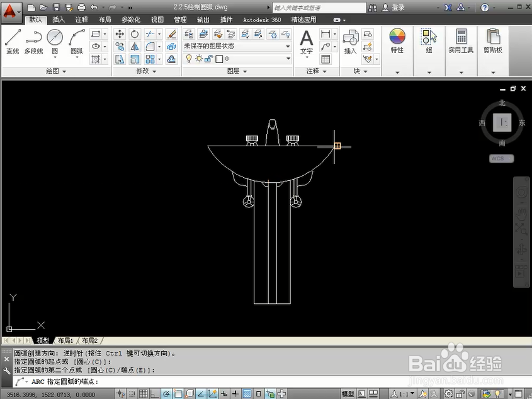Image resolution: width=532 pixels, height=399 pixels.
Task: Toggle 3D Object Snap in the status bar
Action: pos(190,394)
